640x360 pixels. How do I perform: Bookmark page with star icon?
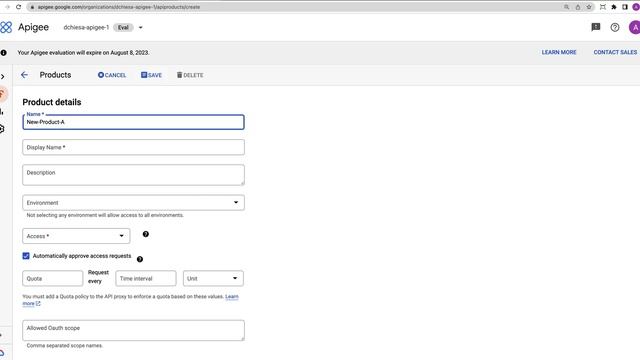point(589,7)
